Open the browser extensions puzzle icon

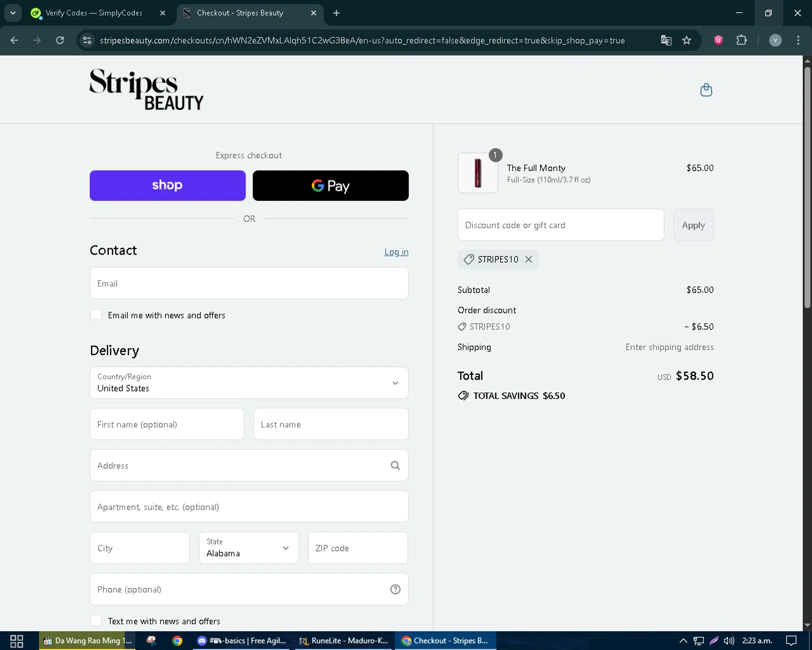[x=742, y=40]
